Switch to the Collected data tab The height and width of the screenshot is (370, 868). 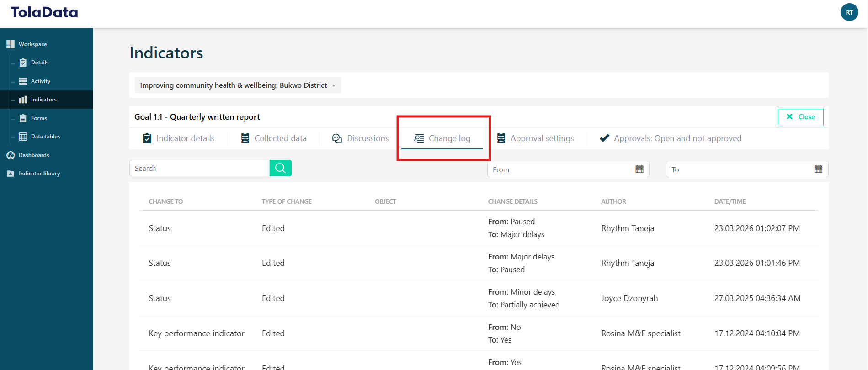(274, 138)
